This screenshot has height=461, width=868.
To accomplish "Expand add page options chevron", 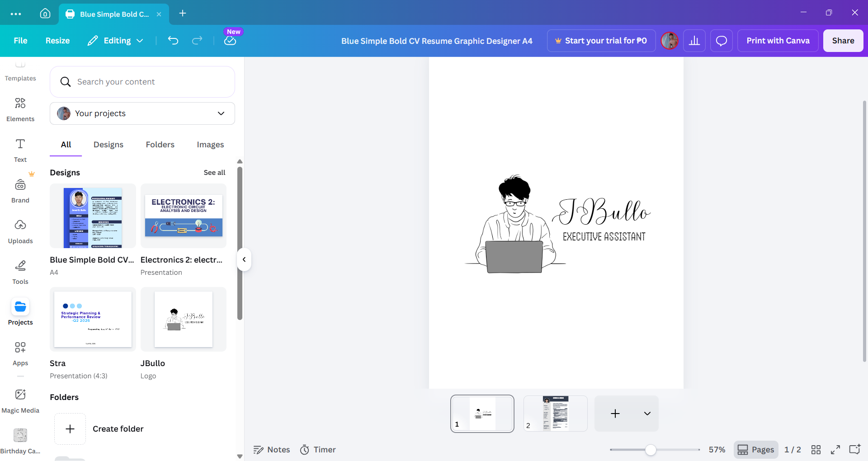I will coord(647,414).
